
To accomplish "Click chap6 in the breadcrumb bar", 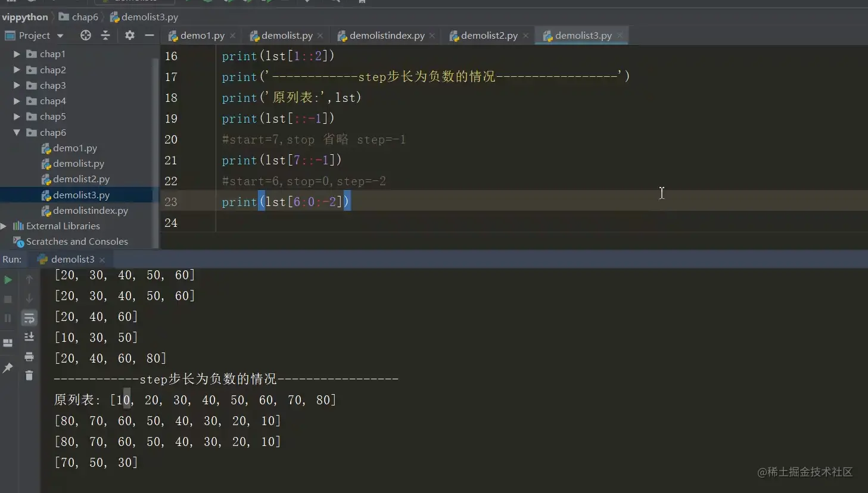I will pos(79,17).
